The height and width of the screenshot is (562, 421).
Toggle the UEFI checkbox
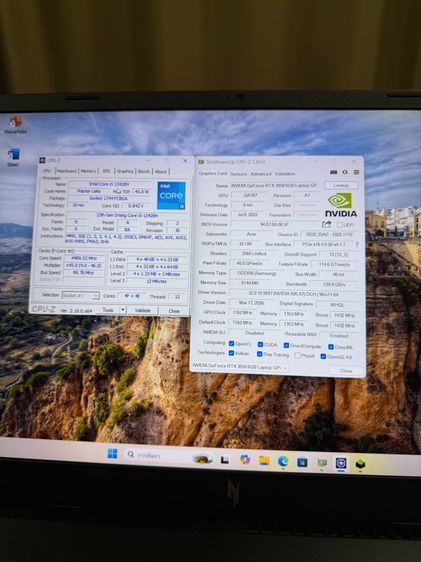339,225
